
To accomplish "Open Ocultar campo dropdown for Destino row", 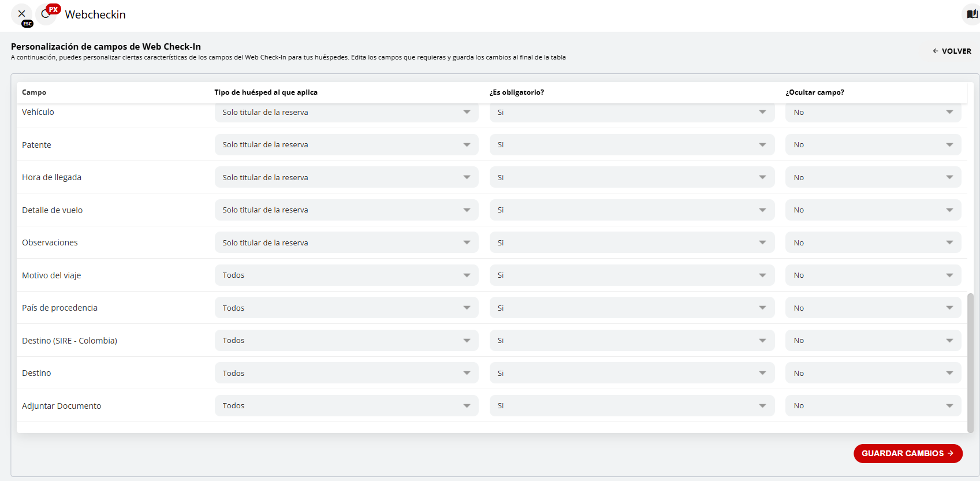I will [x=873, y=373].
